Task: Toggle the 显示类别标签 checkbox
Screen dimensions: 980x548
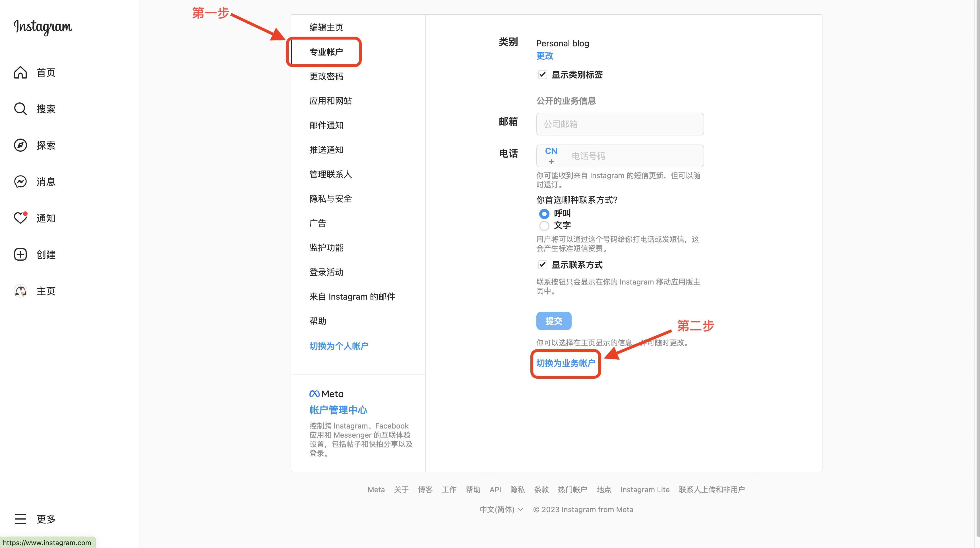Action: point(543,75)
